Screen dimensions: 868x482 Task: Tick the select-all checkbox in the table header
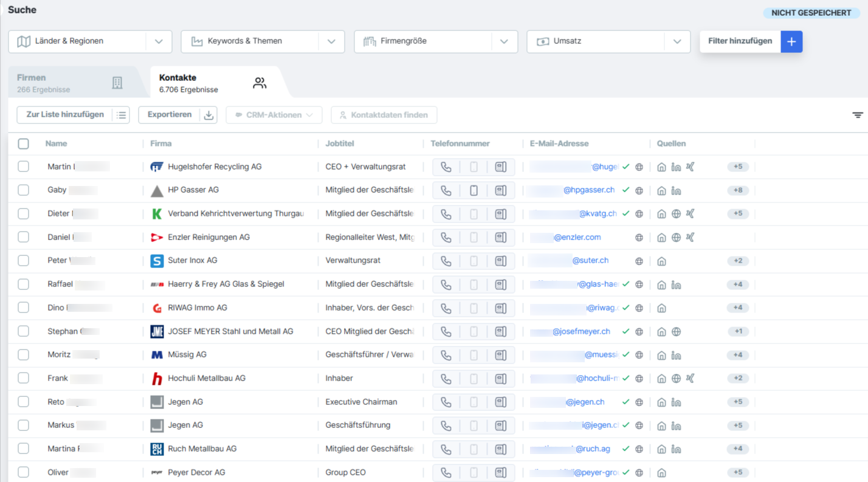coord(23,144)
